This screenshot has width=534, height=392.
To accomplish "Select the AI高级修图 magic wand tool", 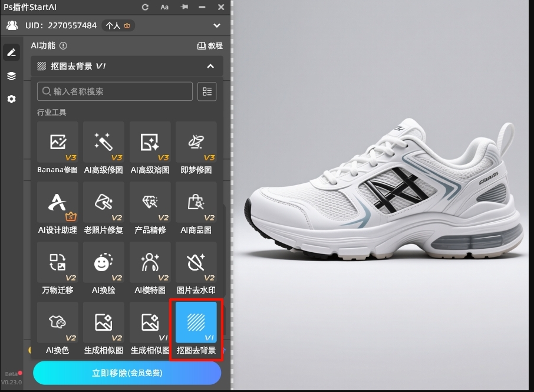I will click(104, 143).
